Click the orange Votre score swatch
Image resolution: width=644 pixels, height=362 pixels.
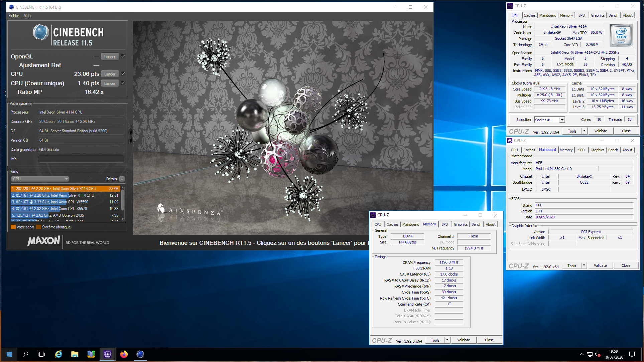pos(13,227)
